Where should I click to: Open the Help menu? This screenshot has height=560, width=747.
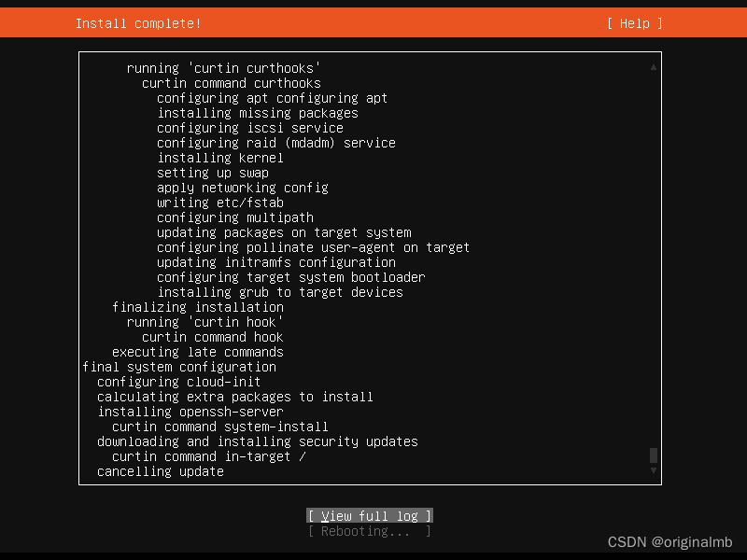(633, 22)
